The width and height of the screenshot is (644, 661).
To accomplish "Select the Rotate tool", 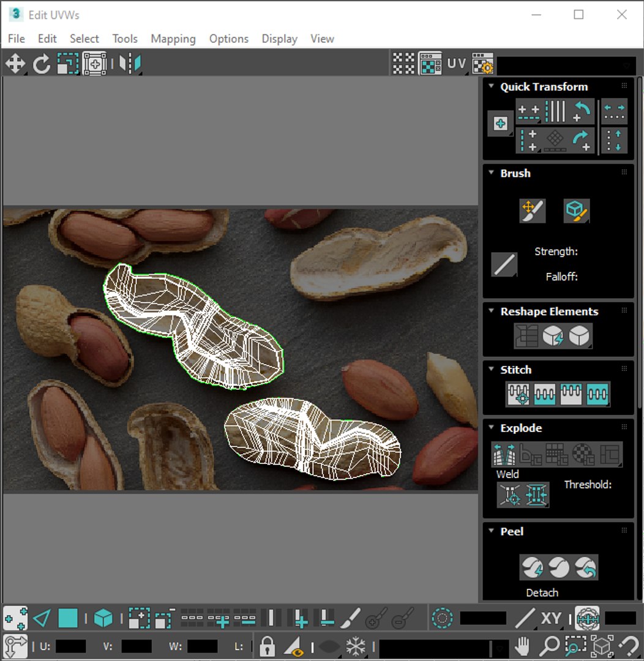I will (42, 64).
